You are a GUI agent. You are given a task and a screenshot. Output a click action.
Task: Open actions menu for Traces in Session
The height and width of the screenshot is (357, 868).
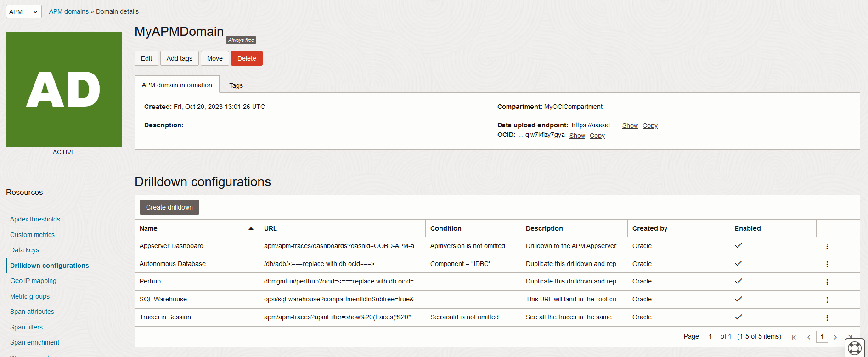click(827, 317)
